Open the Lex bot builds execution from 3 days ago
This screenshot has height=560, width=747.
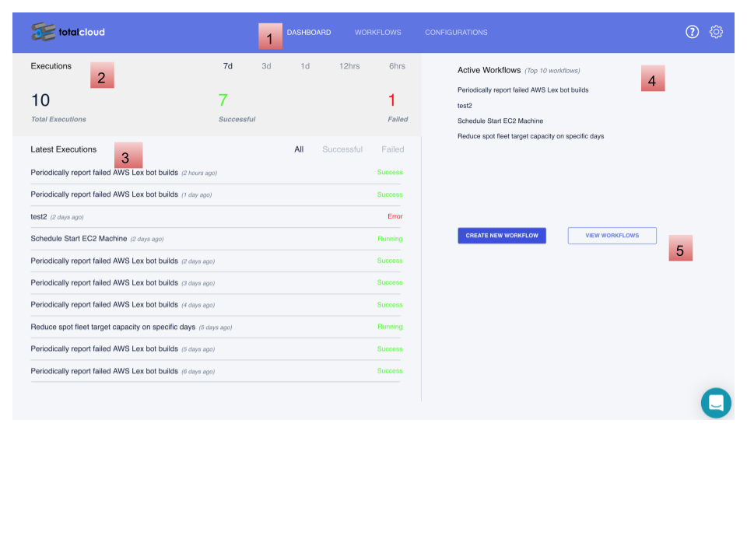coord(216,283)
